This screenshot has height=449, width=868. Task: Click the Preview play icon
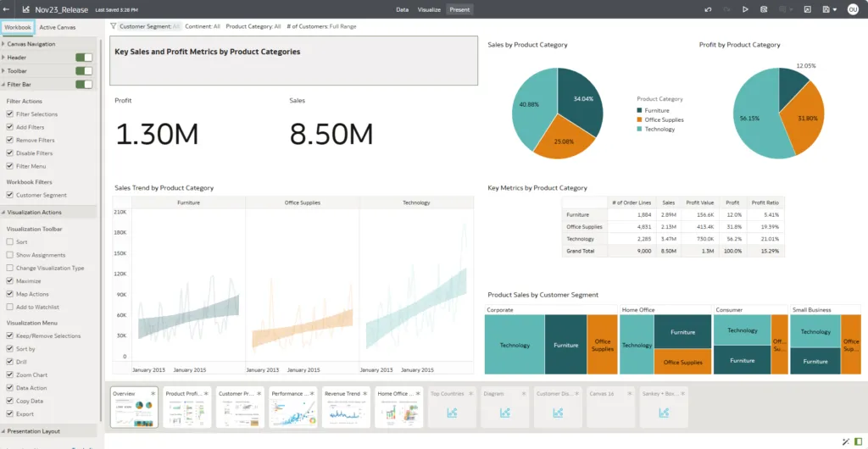coord(745,9)
